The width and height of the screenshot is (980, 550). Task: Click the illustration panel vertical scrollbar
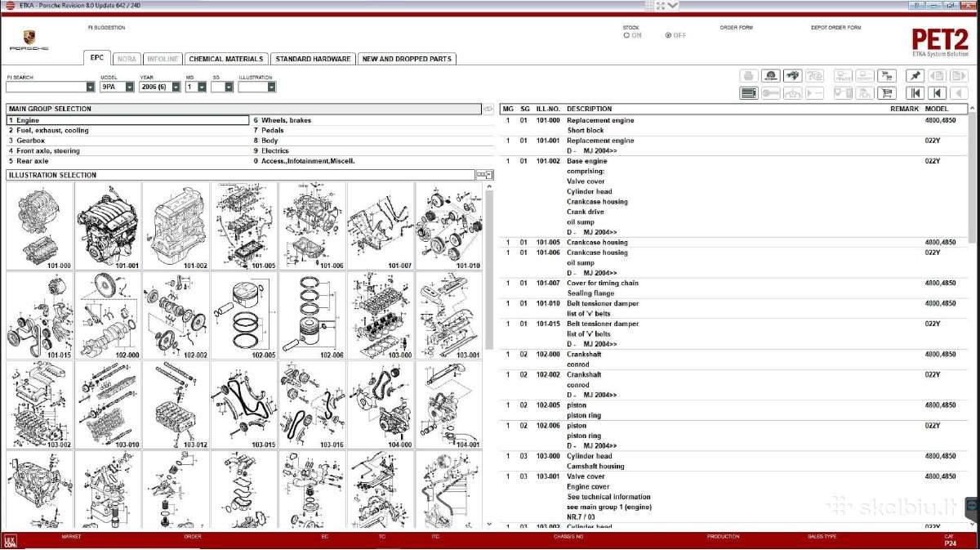(x=488, y=270)
